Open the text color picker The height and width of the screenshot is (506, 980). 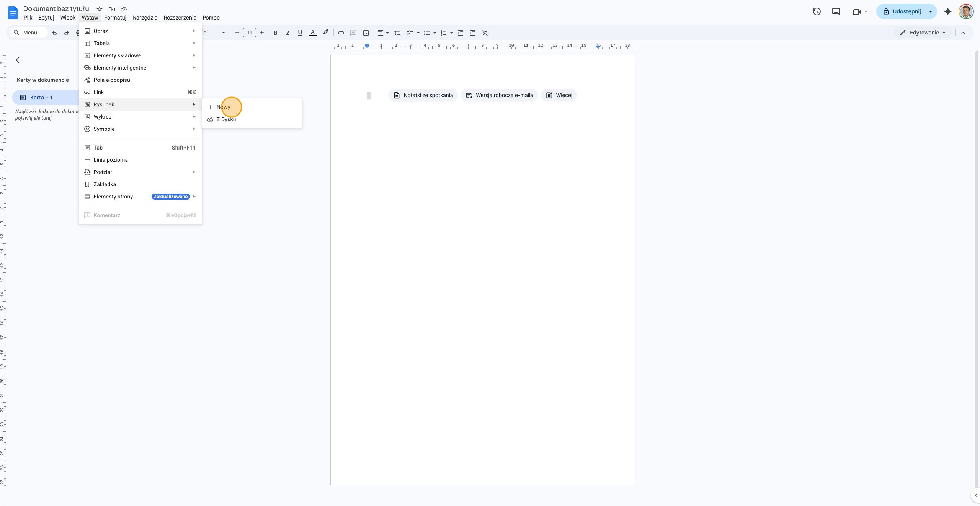(x=313, y=33)
